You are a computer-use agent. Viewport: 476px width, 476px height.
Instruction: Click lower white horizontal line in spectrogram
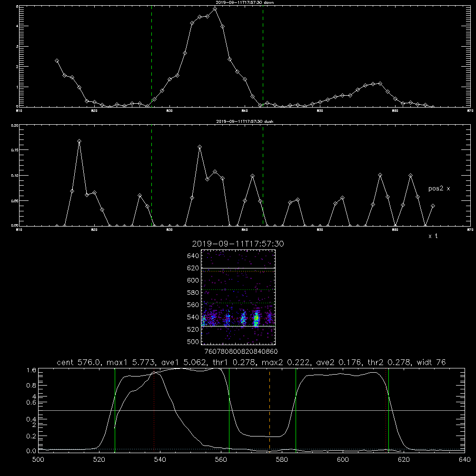(238, 327)
